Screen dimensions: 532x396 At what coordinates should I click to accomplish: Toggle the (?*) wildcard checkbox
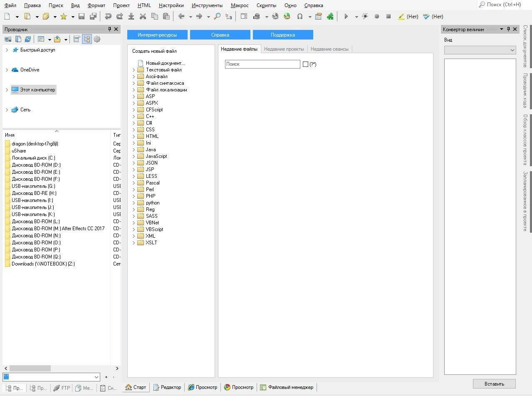(305, 64)
